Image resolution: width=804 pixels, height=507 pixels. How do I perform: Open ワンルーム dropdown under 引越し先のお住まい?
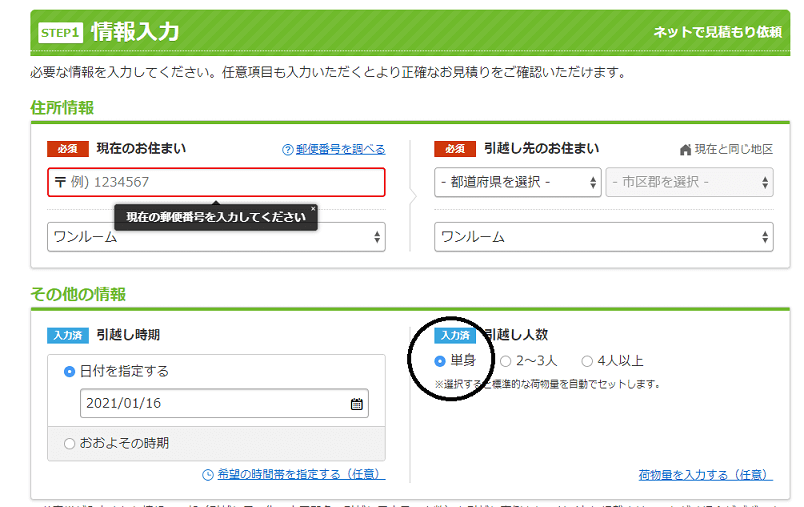(x=603, y=237)
